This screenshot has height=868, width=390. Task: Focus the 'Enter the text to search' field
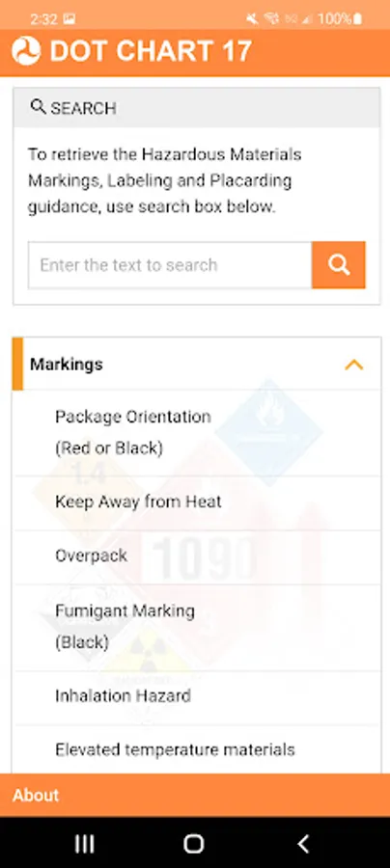tap(170, 265)
